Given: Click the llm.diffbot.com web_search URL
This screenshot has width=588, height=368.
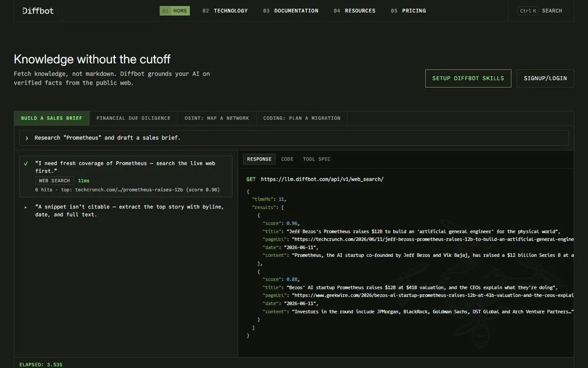Looking at the screenshot, I should tap(322, 179).
